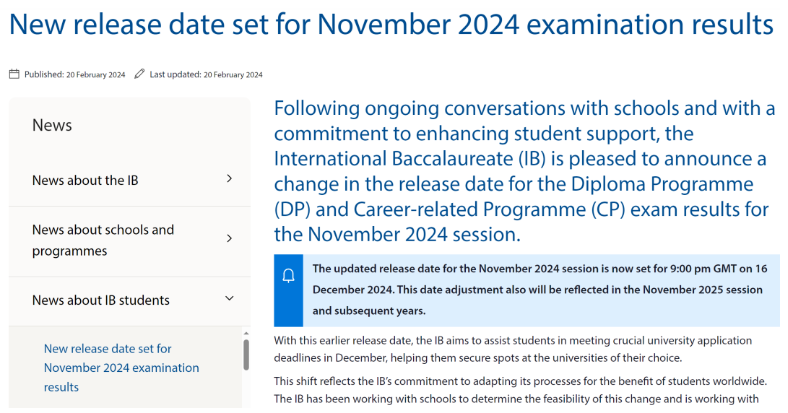
Task: Click the page title about November 2024 results
Action: point(391,24)
